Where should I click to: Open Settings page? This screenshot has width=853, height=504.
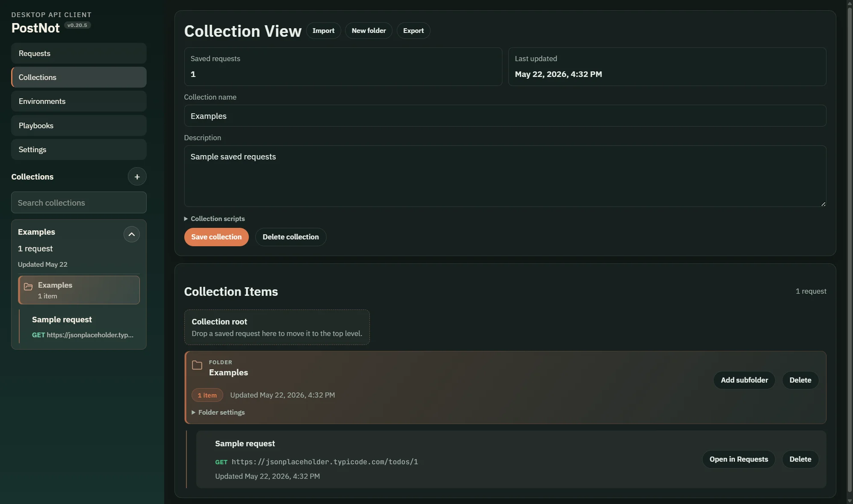coord(79,150)
